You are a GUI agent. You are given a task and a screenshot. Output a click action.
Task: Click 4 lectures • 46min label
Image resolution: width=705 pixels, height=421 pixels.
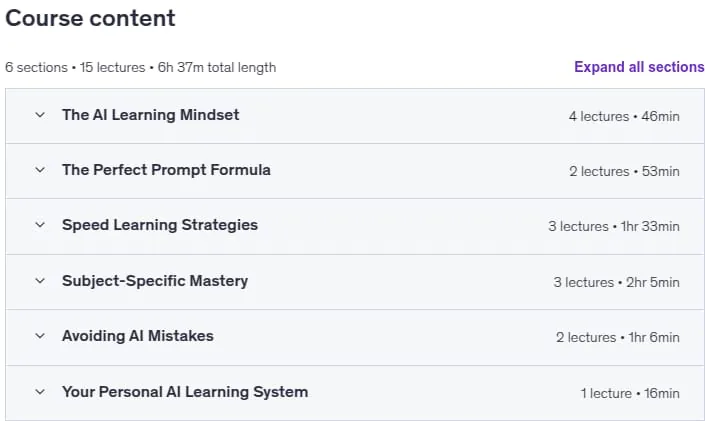(x=624, y=116)
